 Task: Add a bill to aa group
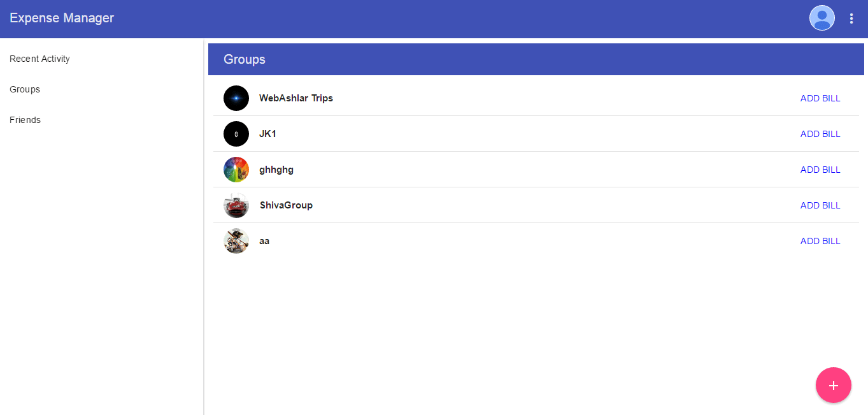point(820,241)
